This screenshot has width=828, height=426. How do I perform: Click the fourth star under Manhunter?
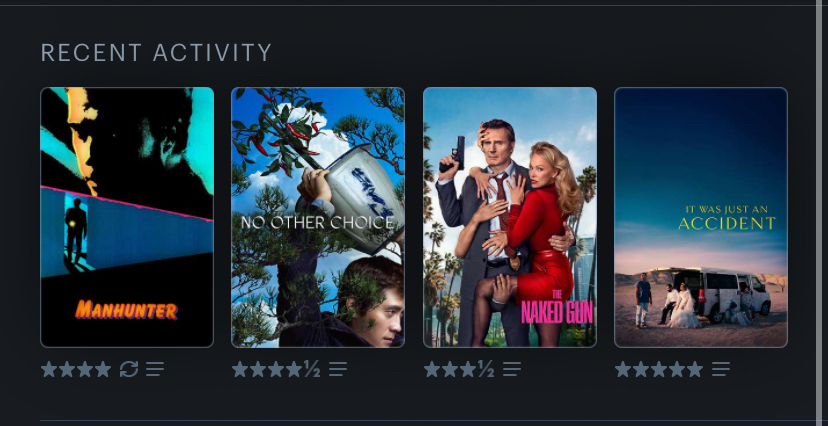103,369
